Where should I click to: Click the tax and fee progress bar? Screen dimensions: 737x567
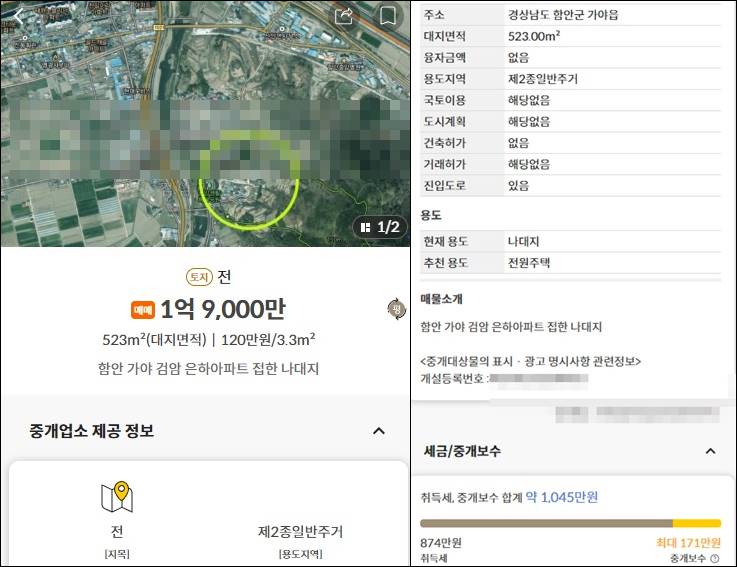pos(570,523)
